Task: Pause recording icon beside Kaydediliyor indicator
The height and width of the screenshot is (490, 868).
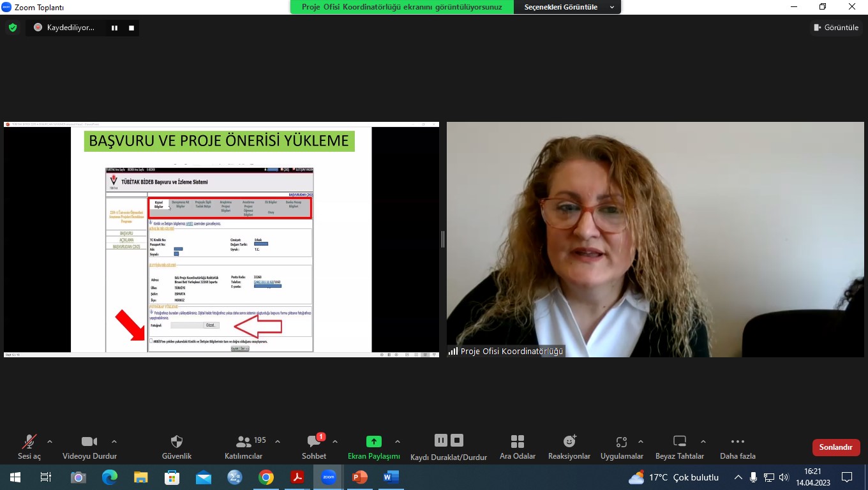Action: (115, 28)
